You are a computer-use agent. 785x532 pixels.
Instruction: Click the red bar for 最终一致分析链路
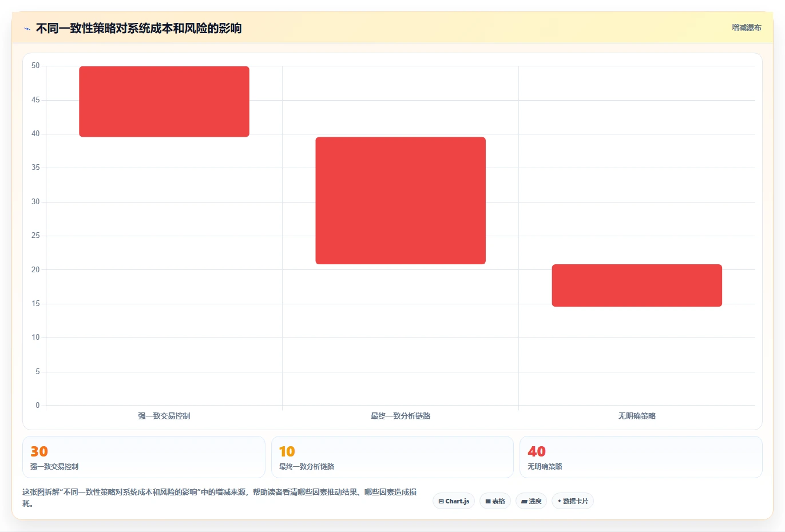[401, 201]
